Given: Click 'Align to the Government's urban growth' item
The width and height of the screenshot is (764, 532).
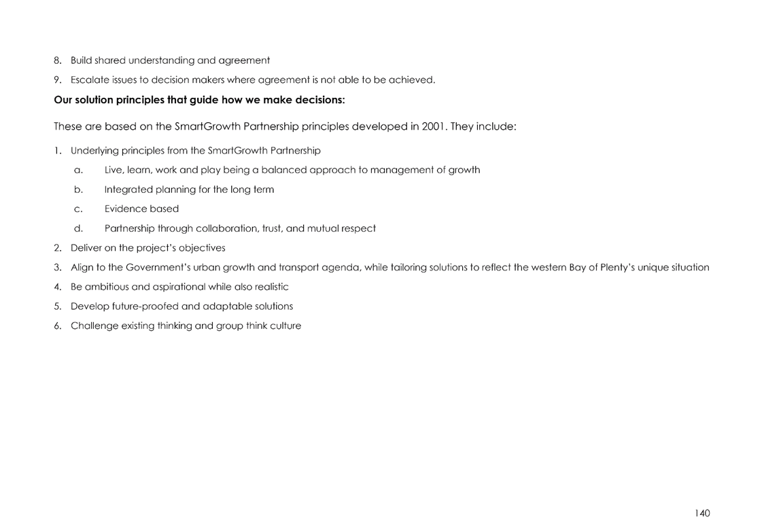Looking at the screenshot, I should pos(389,268).
